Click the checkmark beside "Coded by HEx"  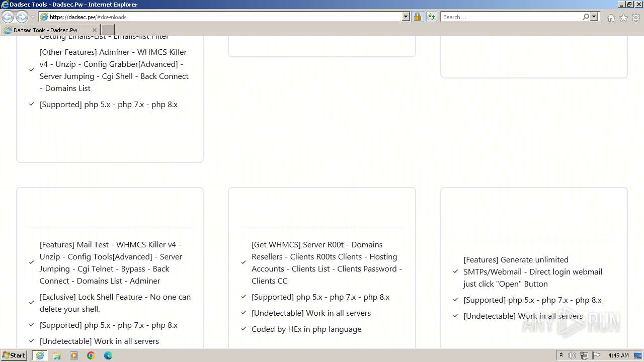tap(244, 329)
